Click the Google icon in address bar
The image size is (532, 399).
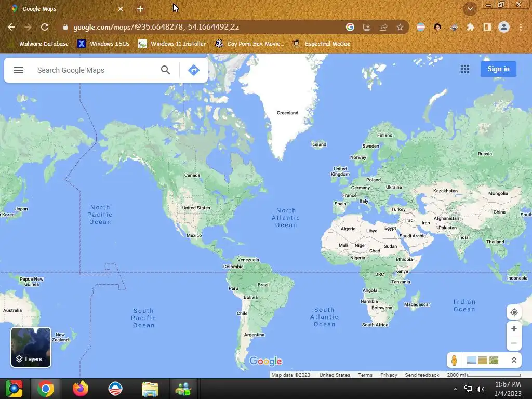point(350,27)
